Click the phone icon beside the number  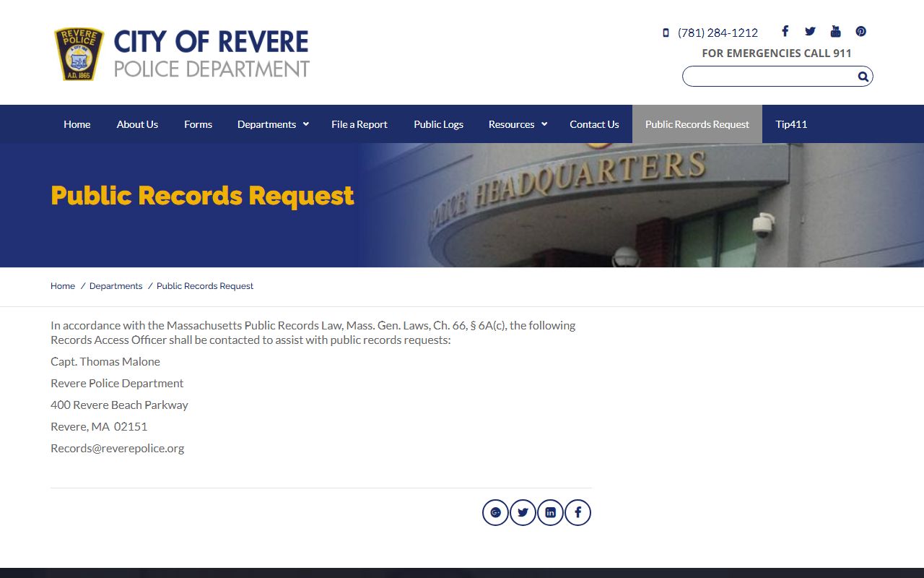666,33
